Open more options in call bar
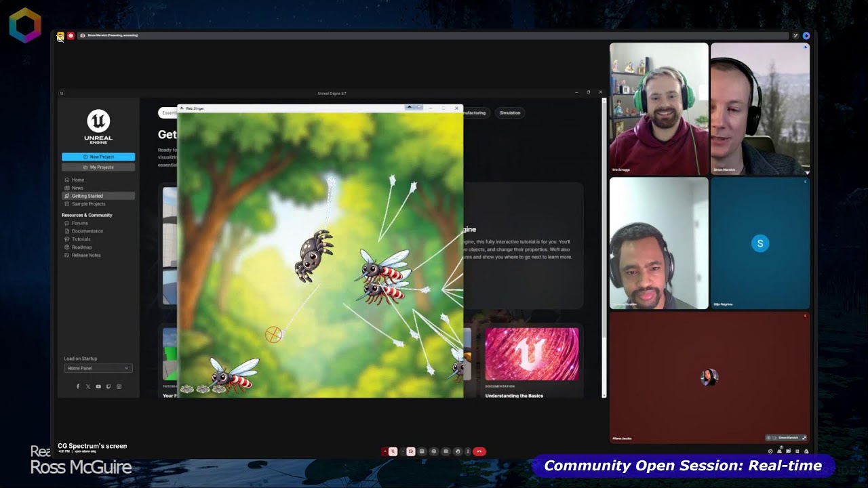Viewport: 868px width, 488px height. click(x=468, y=451)
